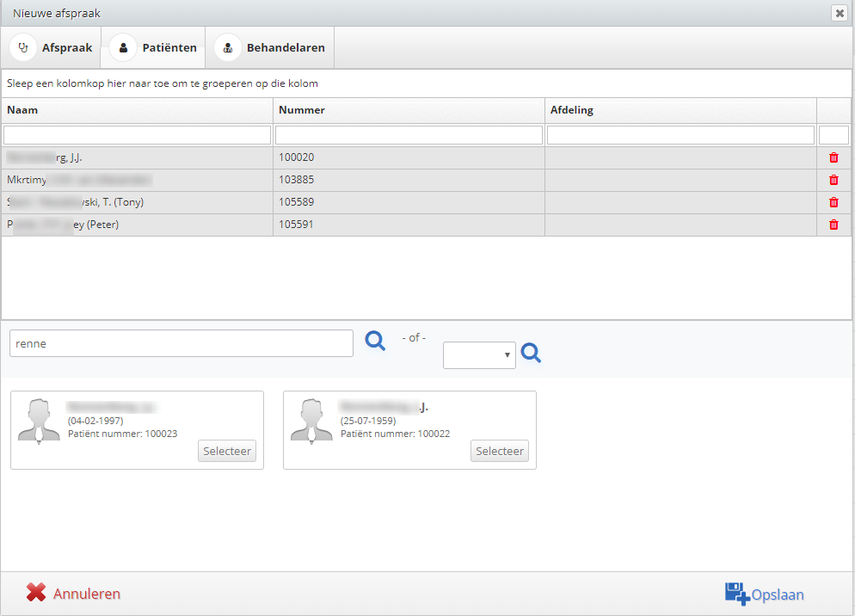Click the person icon on Patiënten tab
The width and height of the screenshot is (855, 616).
point(123,47)
